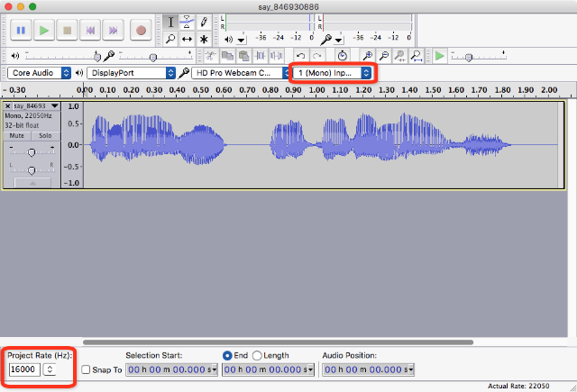Click the track pan slider knob
The height and width of the screenshot is (392, 577).
click(x=32, y=170)
